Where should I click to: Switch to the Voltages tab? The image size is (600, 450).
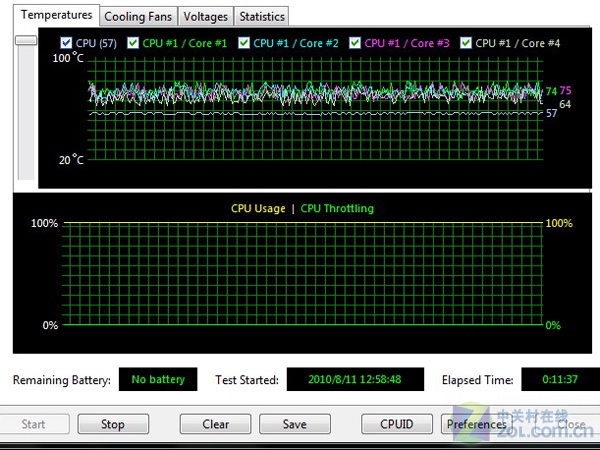pyautogui.click(x=205, y=17)
